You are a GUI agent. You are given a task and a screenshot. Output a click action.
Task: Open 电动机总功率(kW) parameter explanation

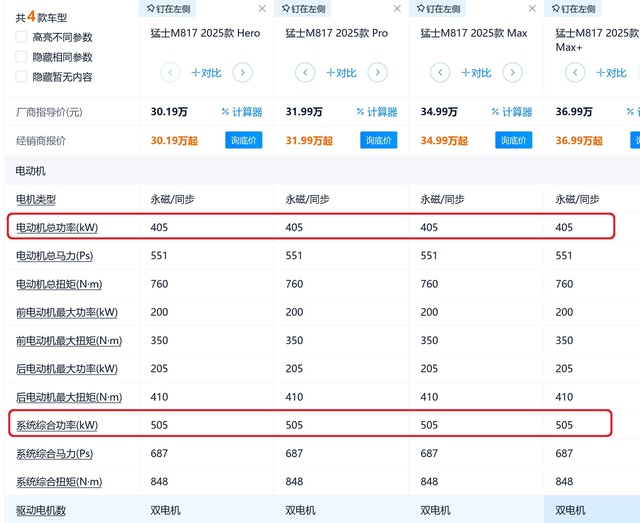point(57,227)
